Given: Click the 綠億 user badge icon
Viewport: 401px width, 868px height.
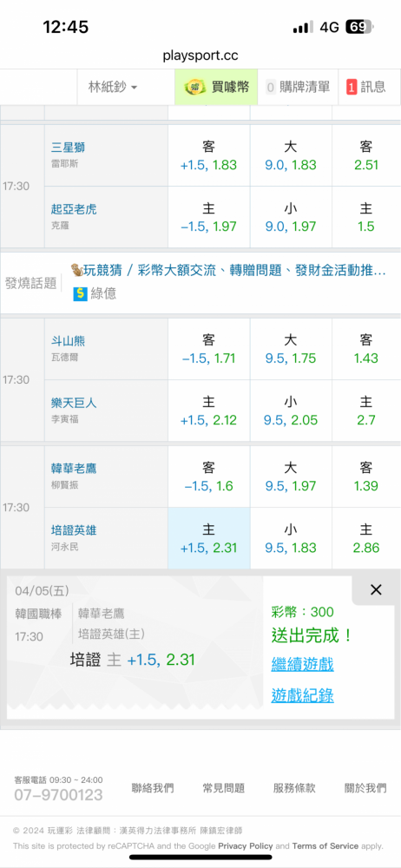Looking at the screenshot, I should (x=80, y=293).
